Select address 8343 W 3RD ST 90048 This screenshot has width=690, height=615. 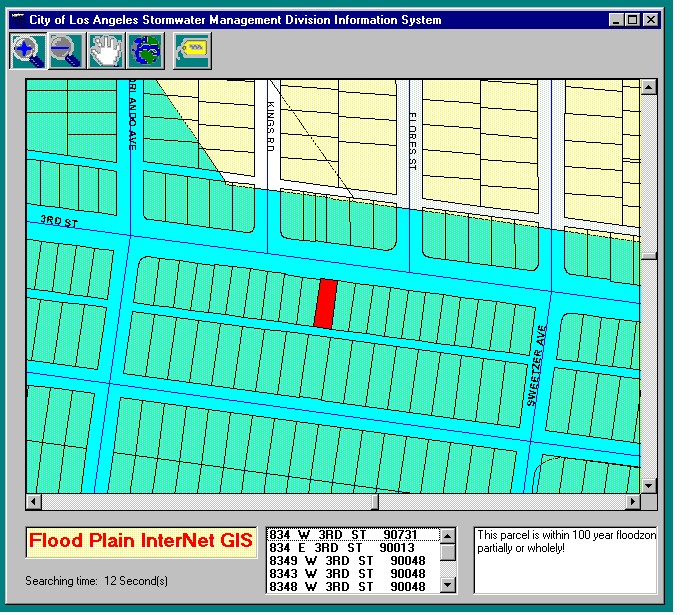pyautogui.click(x=353, y=574)
